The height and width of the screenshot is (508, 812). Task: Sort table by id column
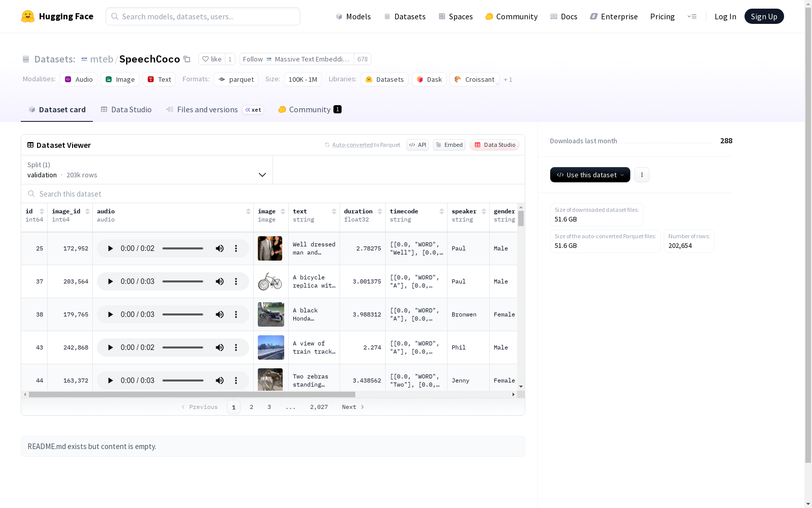click(42, 211)
